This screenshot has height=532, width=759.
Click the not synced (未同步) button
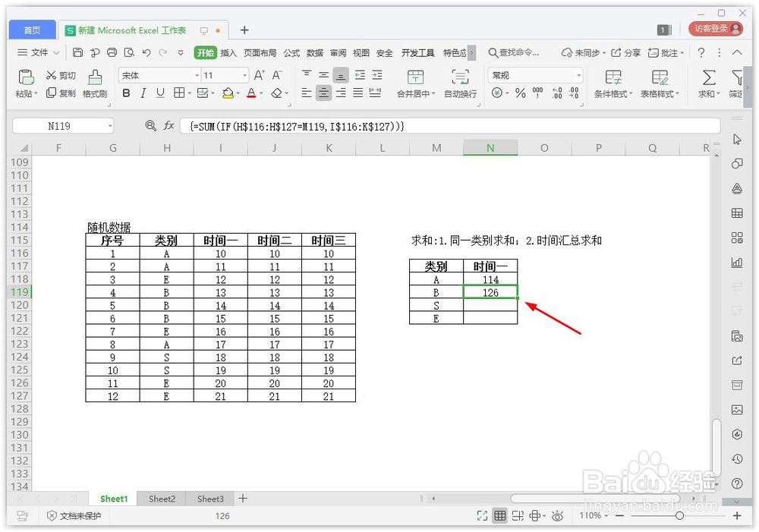(x=584, y=52)
